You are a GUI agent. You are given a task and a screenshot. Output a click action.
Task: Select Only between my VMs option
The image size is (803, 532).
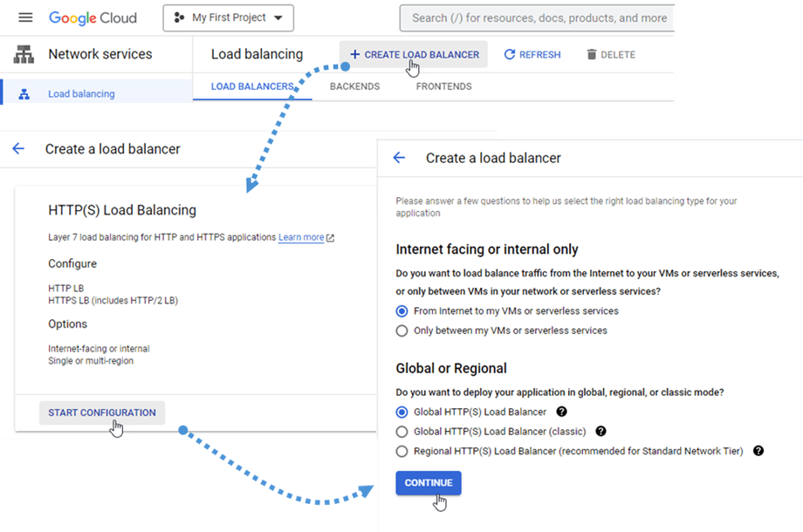pos(401,331)
